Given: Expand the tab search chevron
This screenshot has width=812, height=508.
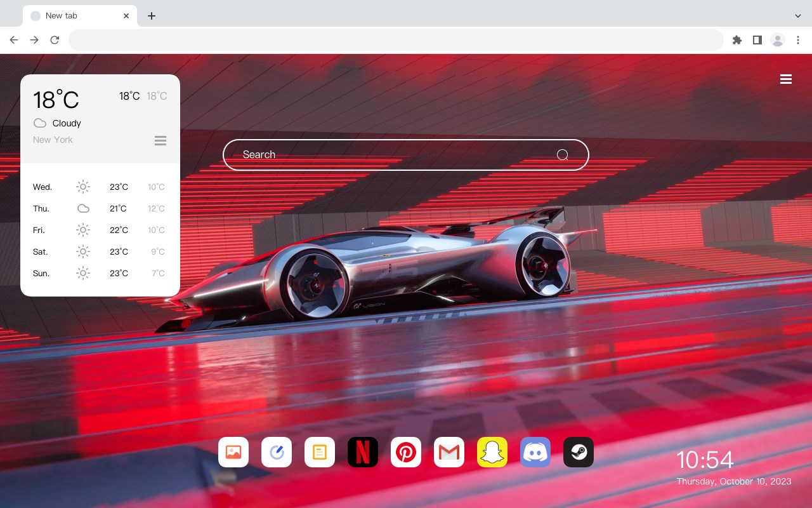Looking at the screenshot, I should tap(798, 15).
